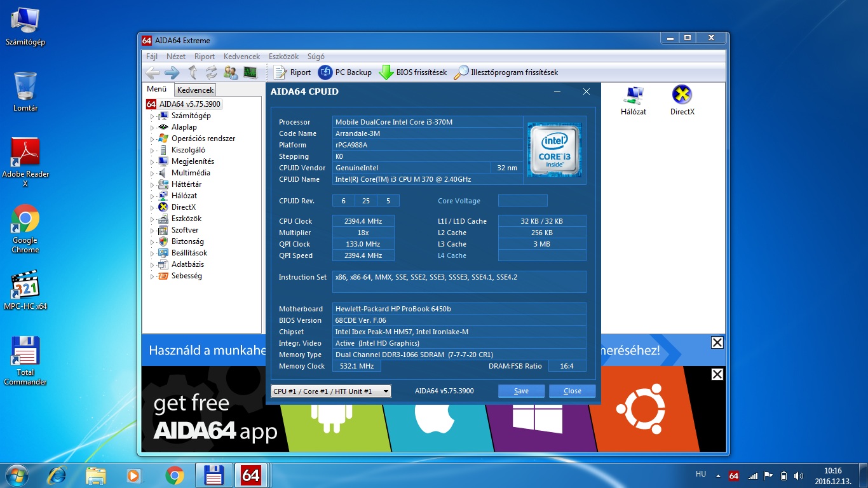
Task: Select Hálózat icon in left tree
Action: [x=163, y=196]
